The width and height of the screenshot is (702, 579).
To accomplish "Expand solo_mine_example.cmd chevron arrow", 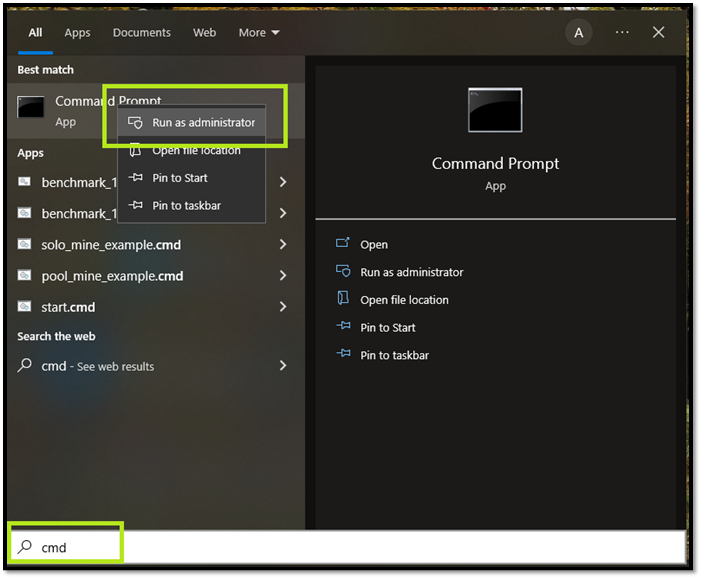I will click(x=283, y=244).
